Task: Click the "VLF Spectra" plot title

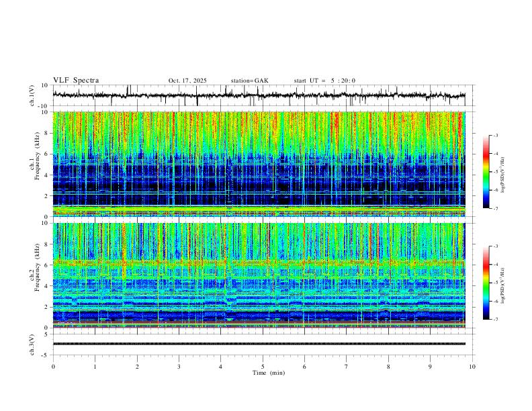Action: [x=76, y=81]
